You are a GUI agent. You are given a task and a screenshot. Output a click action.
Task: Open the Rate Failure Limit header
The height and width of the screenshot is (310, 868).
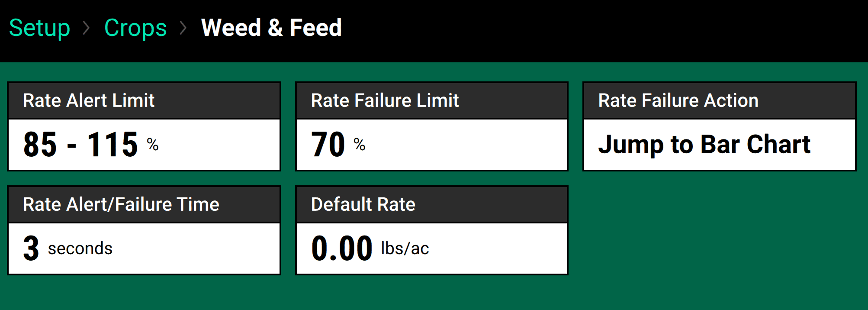385,100
